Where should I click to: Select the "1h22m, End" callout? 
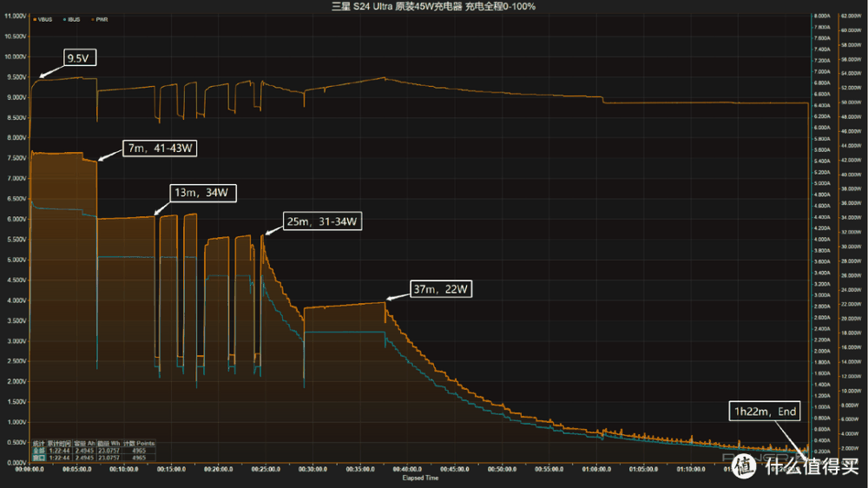click(x=765, y=413)
